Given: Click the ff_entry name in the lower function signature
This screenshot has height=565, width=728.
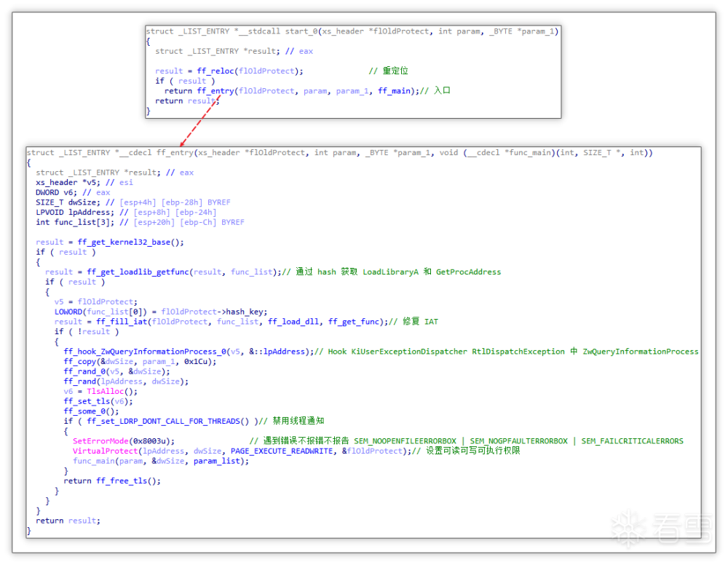Looking at the screenshot, I should coord(175,153).
